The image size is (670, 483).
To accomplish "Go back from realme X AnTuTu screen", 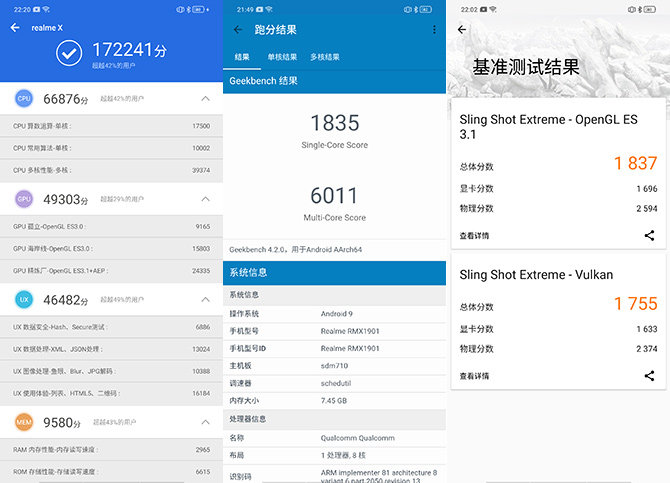I will (15, 28).
